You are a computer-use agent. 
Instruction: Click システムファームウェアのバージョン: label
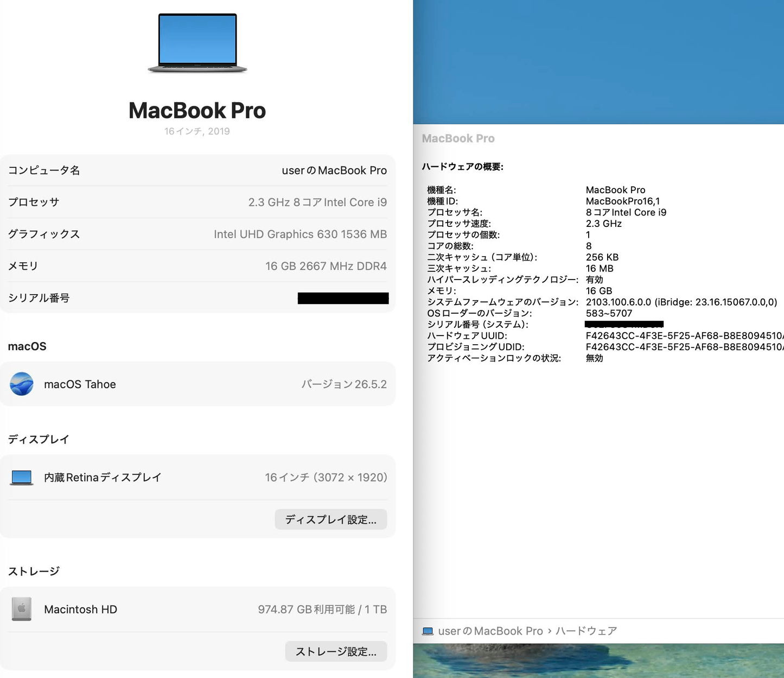503,302
